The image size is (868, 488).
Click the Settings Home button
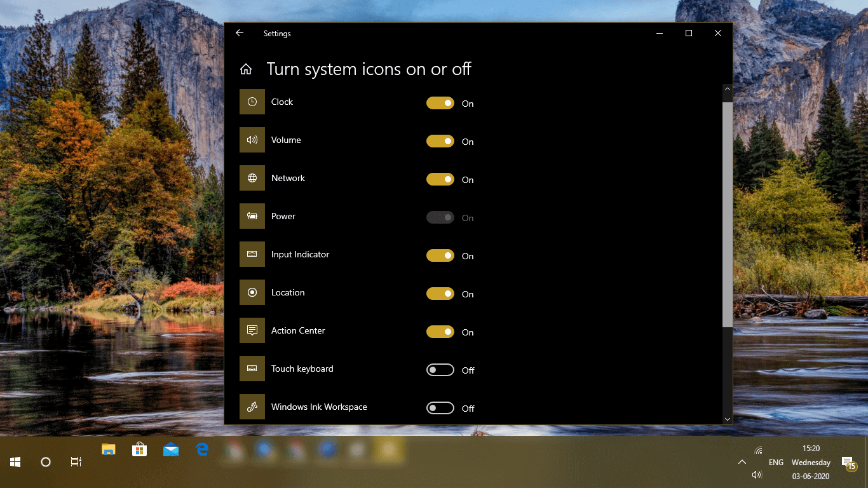coord(246,69)
